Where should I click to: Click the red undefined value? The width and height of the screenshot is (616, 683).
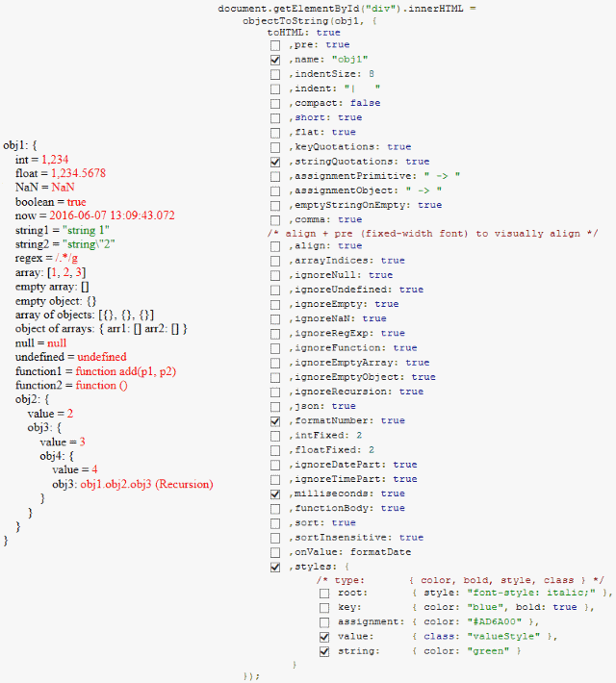point(102,357)
